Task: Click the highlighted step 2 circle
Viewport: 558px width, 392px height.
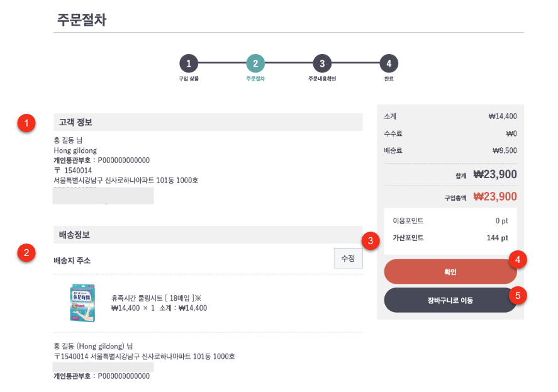Action: (255, 64)
